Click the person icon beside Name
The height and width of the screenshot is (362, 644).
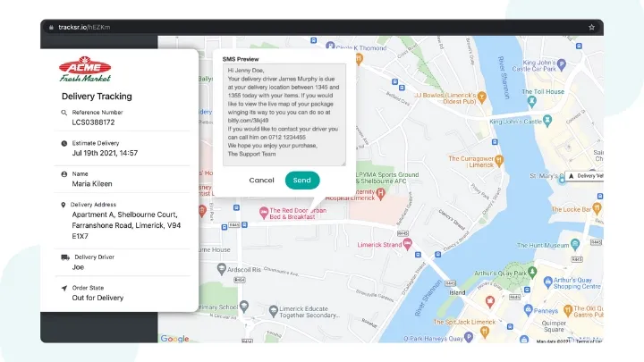[64, 174]
